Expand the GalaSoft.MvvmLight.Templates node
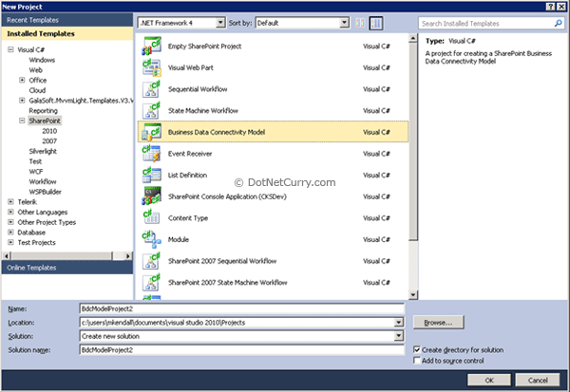 click(22, 101)
